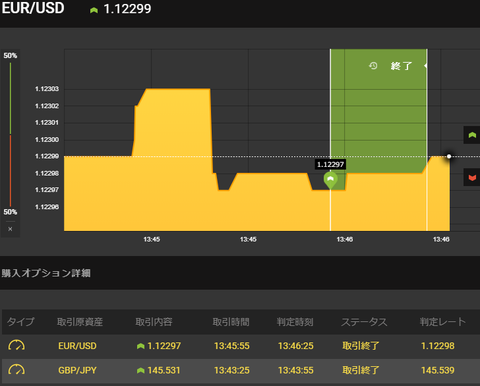The image size is (480, 386).
Task: Click the gauge icon in the EUR/USD row
Action: (16, 346)
